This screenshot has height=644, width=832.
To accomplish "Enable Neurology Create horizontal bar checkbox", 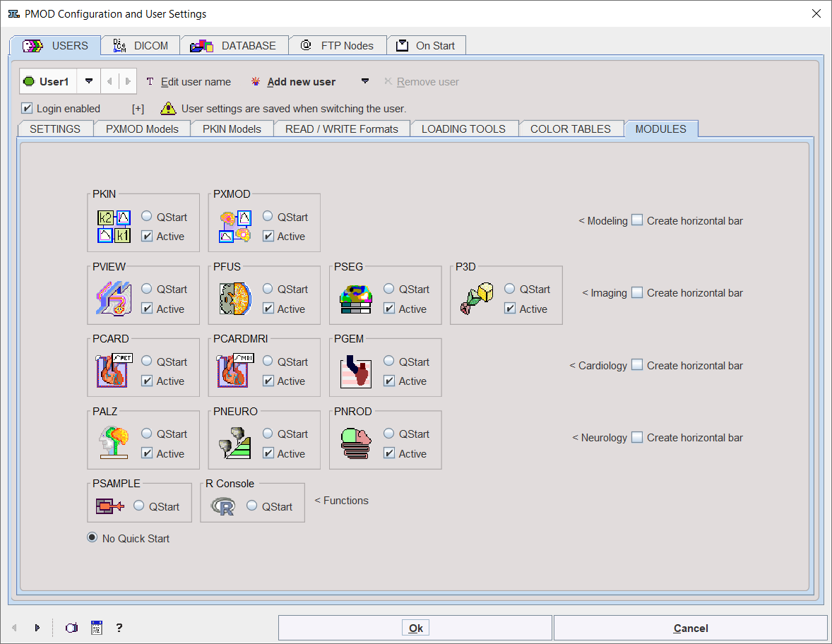I will click(637, 437).
